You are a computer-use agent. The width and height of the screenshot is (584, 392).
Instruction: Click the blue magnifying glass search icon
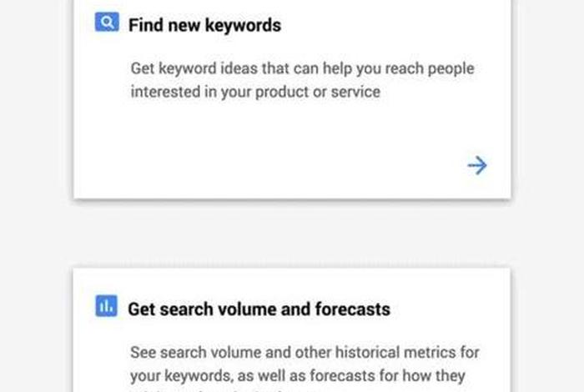click(x=107, y=22)
